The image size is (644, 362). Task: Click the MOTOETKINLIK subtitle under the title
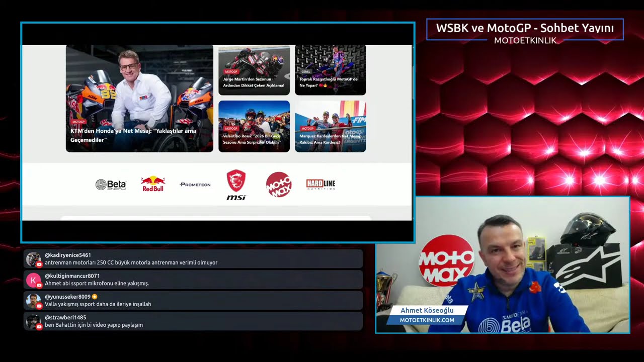tap(525, 41)
